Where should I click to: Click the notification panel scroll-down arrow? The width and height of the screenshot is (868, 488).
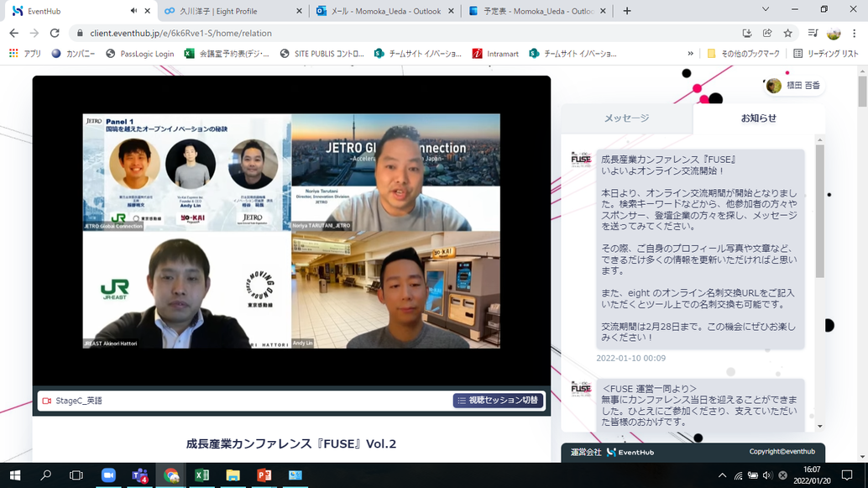[820, 426]
